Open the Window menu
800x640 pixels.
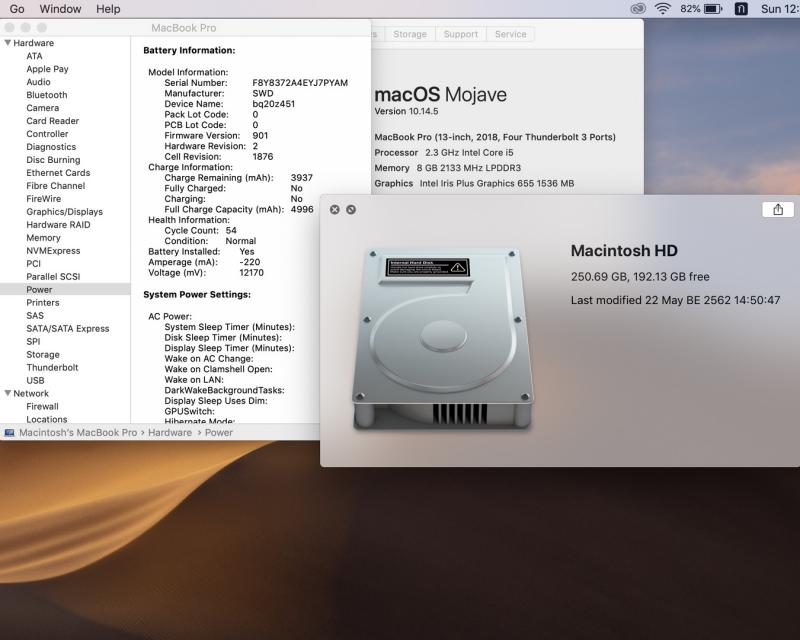[x=60, y=9]
